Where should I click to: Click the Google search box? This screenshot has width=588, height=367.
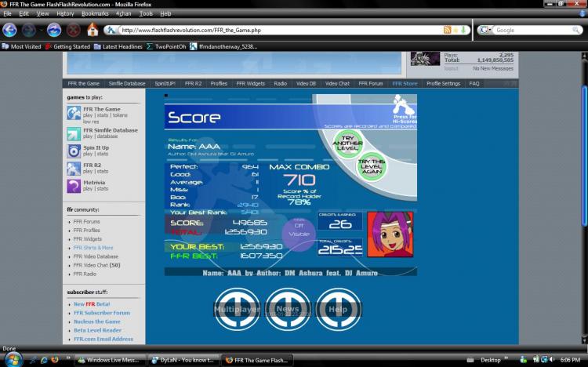pyautogui.click(x=532, y=30)
